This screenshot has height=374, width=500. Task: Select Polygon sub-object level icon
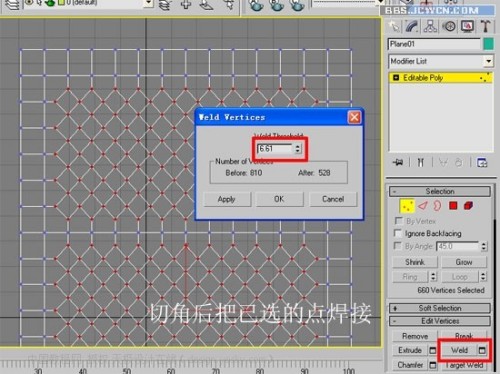(x=453, y=206)
